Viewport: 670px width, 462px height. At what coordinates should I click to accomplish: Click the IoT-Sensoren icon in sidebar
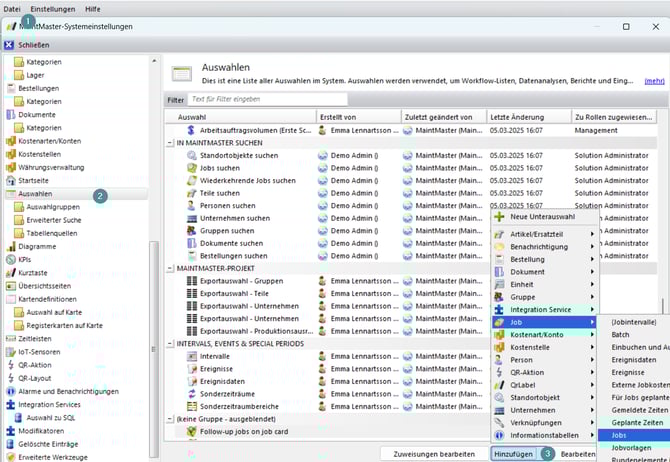pos(10,353)
